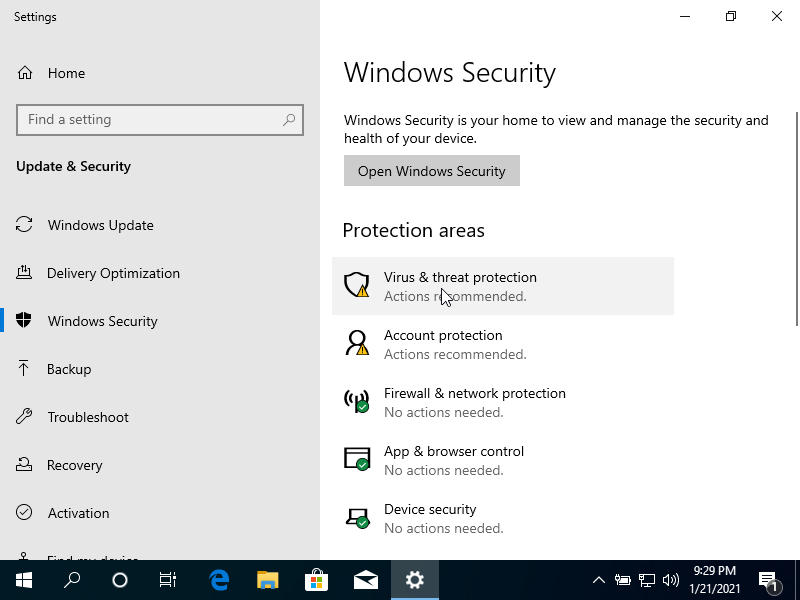The height and width of the screenshot is (600, 800).
Task: Click the vertical scrollbar in main pane
Action: (x=796, y=218)
